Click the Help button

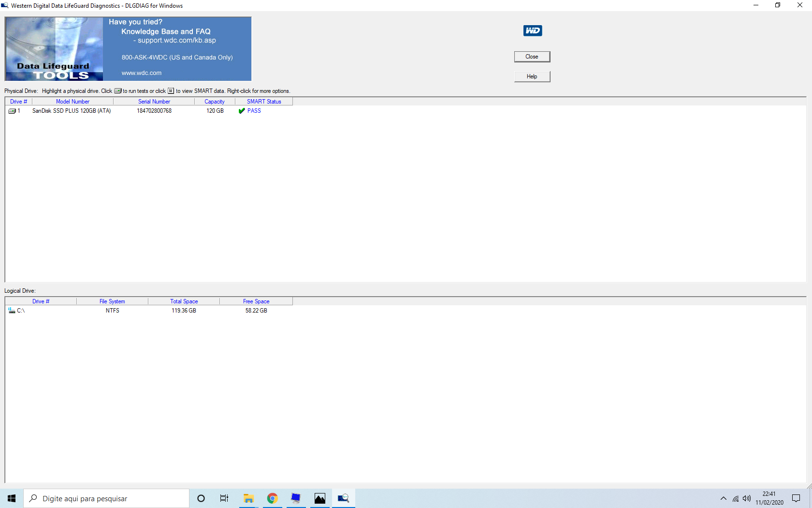532,76
